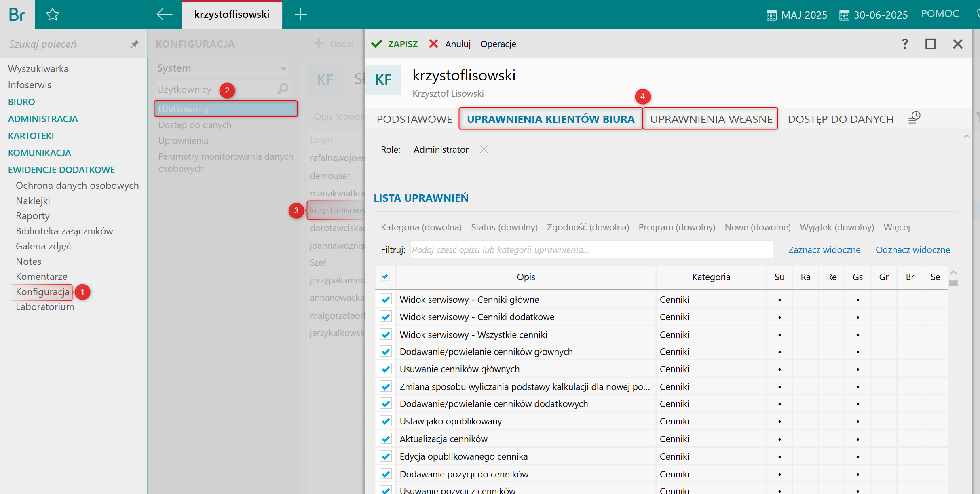Open the Kategoria (dowolna) filter dropdown

(421, 227)
